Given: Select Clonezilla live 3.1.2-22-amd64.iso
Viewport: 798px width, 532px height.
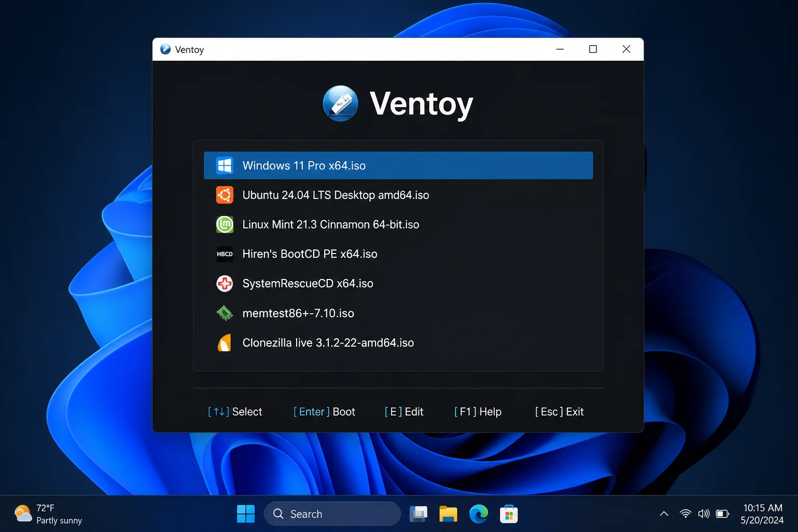Looking at the screenshot, I should [x=398, y=343].
